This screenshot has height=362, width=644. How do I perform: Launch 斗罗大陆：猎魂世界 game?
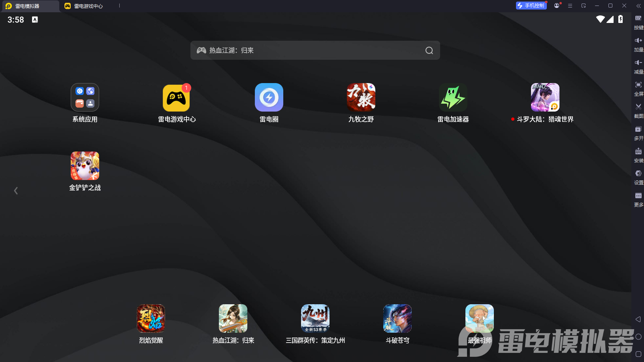click(x=545, y=97)
